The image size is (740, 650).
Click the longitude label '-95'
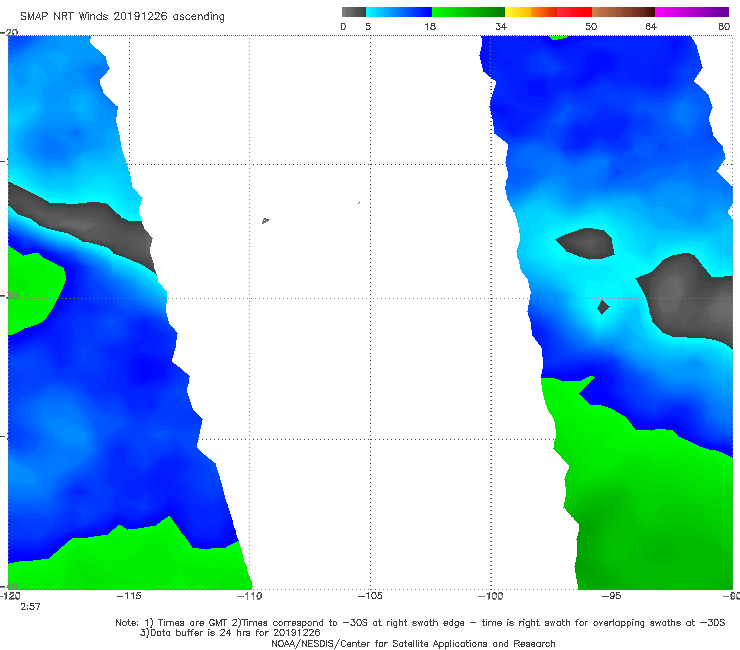[x=611, y=596]
